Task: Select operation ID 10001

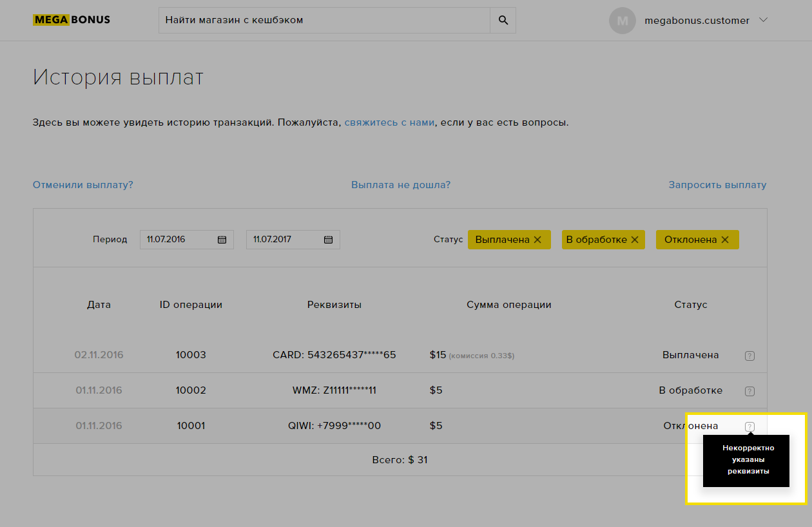Action: [191, 426]
